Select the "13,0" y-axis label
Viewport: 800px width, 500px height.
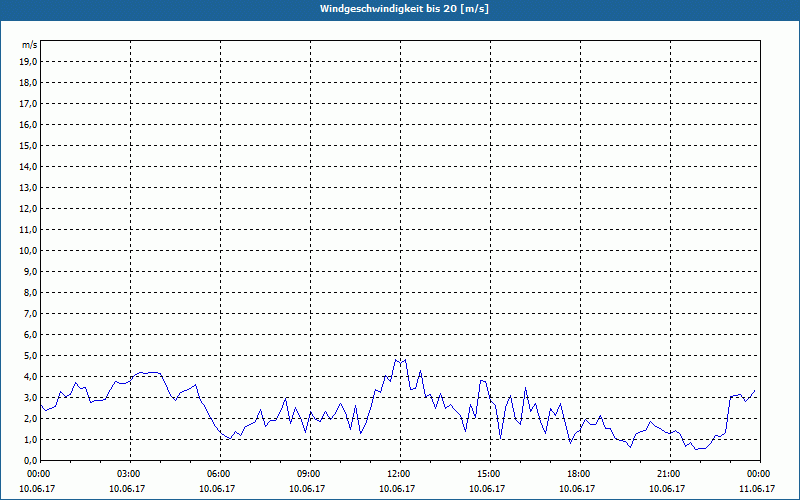[28, 188]
